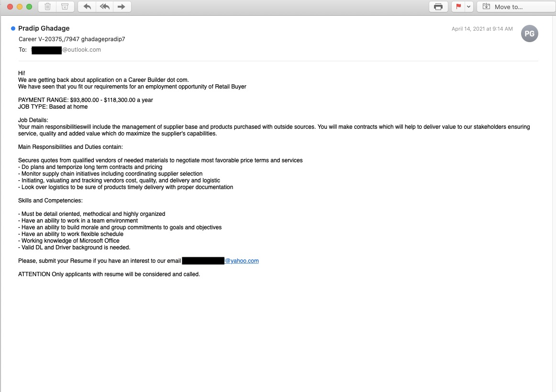Click the April 14, 2021 date stamp
The width and height of the screenshot is (556, 392).
(x=482, y=29)
